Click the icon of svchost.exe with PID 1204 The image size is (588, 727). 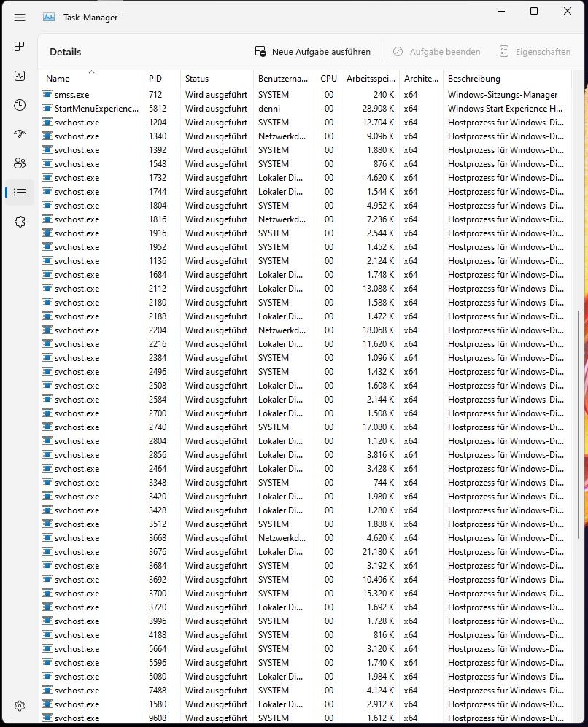(47, 122)
